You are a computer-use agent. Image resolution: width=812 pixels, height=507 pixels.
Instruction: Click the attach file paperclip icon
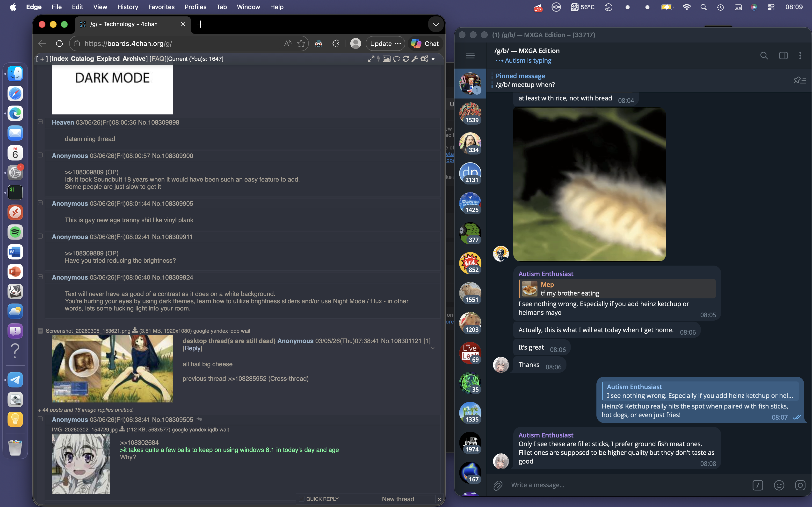pos(498,485)
